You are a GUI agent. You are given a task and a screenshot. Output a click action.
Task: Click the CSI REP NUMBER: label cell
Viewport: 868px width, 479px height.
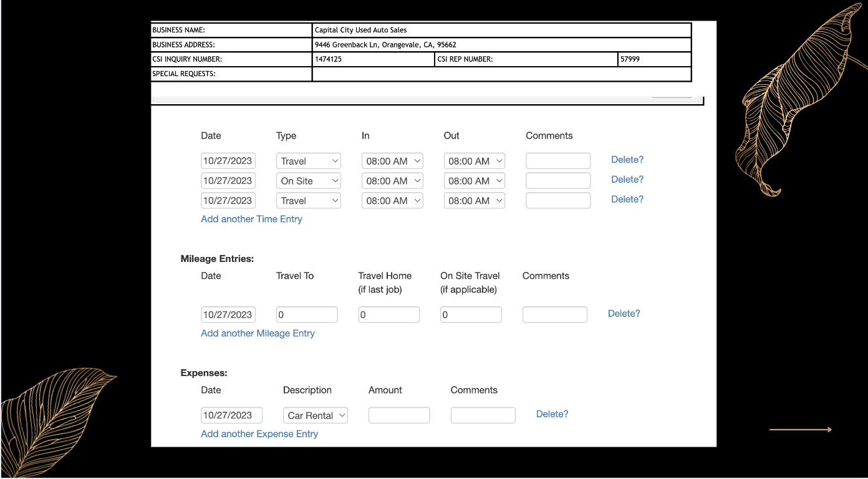(526, 59)
